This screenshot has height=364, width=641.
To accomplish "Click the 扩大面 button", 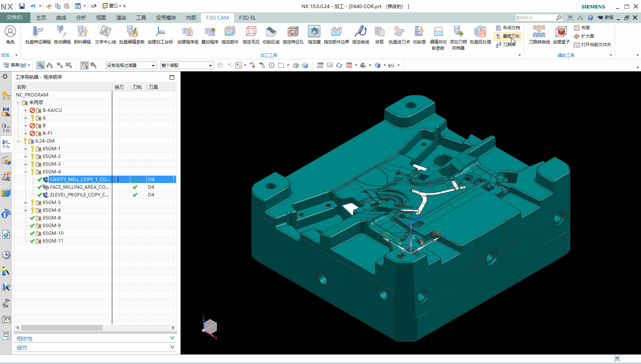I will [x=584, y=36].
